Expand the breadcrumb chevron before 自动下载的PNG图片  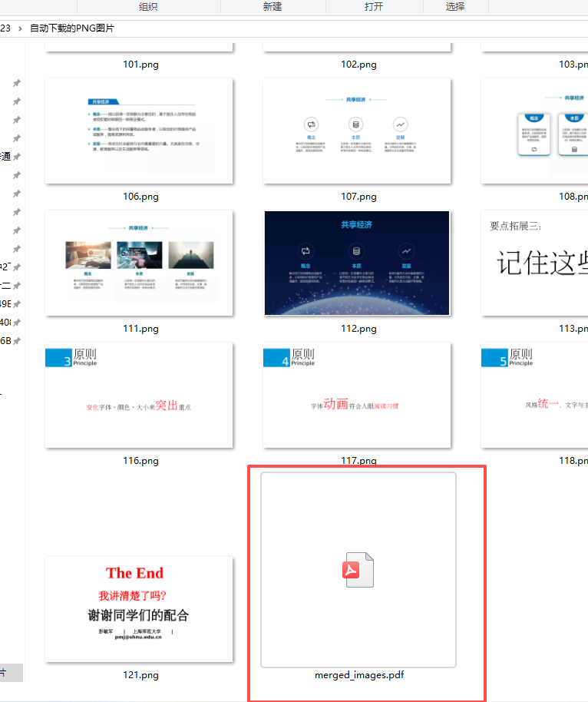point(20,28)
